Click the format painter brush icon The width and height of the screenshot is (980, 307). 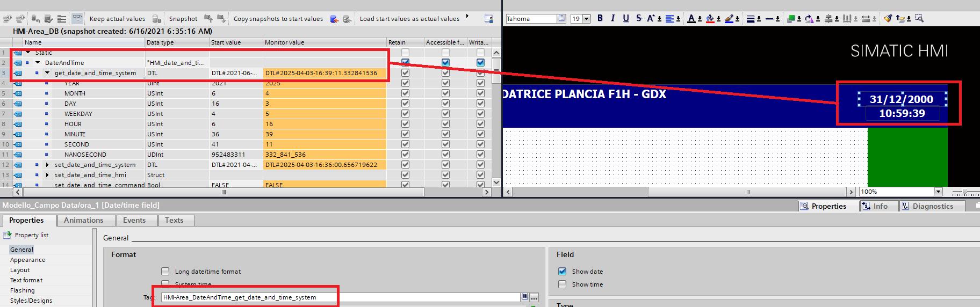tap(888, 19)
